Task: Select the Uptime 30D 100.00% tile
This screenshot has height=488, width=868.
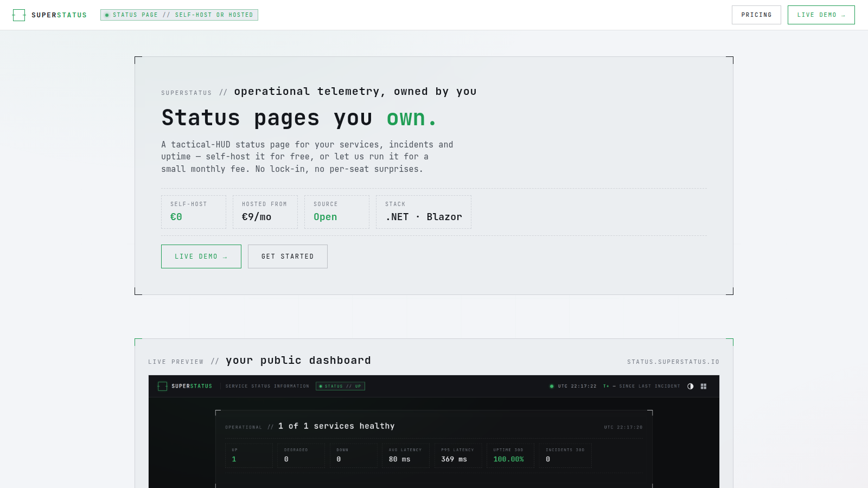Action: pyautogui.click(x=510, y=455)
